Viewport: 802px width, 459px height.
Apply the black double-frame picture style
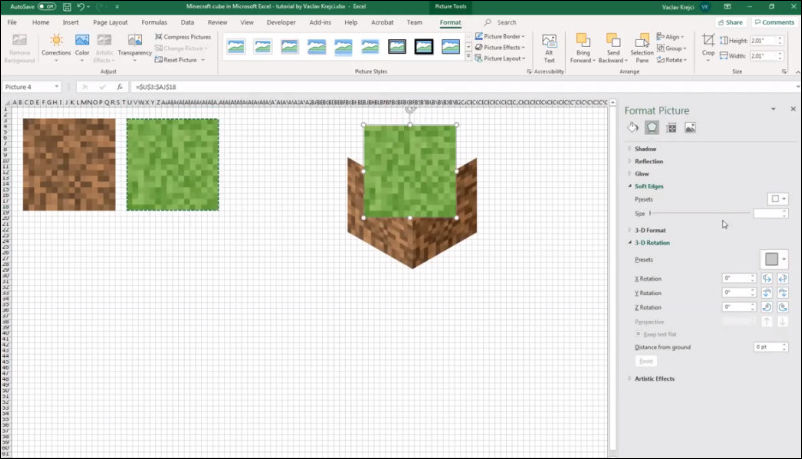(x=424, y=47)
